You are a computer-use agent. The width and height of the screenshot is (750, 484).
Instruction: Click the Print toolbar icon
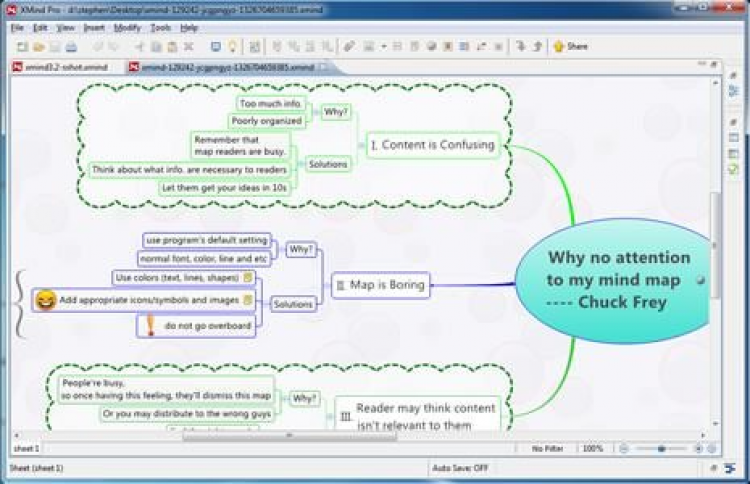tap(71, 46)
